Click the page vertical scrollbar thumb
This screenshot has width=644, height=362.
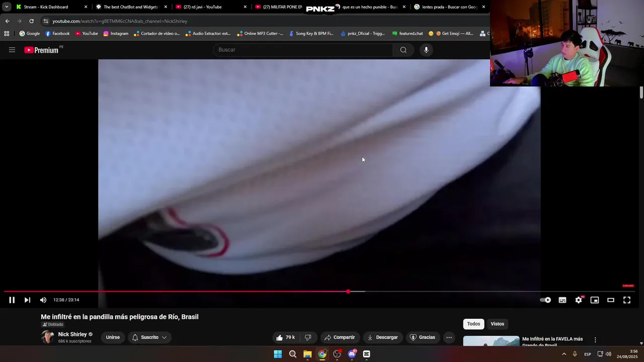tap(641, 93)
